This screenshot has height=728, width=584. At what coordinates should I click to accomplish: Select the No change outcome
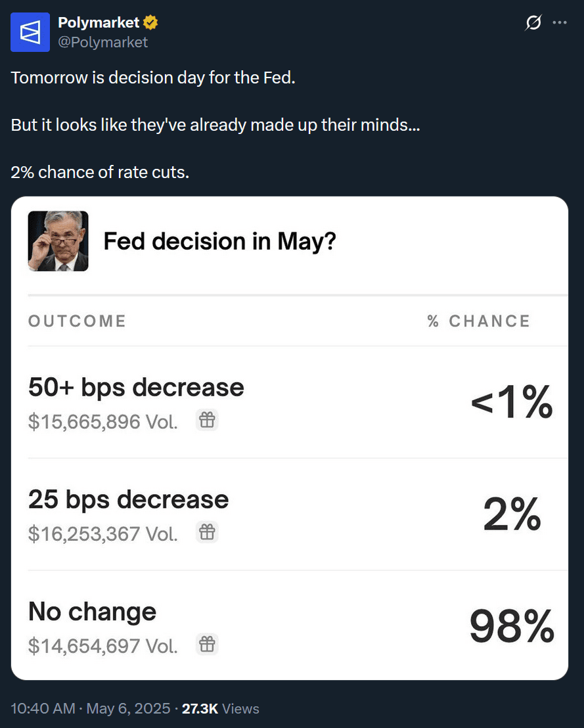(x=93, y=612)
